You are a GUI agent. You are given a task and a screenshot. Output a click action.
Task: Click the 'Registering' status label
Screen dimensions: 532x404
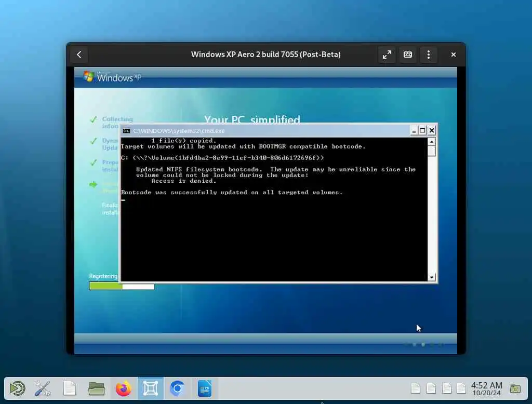click(103, 276)
